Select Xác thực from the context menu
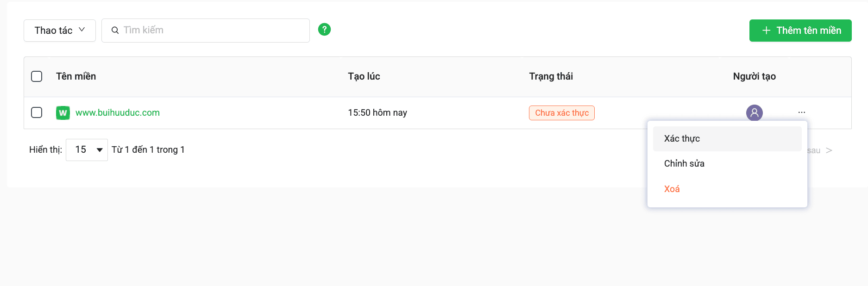 pyautogui.click(x=681, y=138)
